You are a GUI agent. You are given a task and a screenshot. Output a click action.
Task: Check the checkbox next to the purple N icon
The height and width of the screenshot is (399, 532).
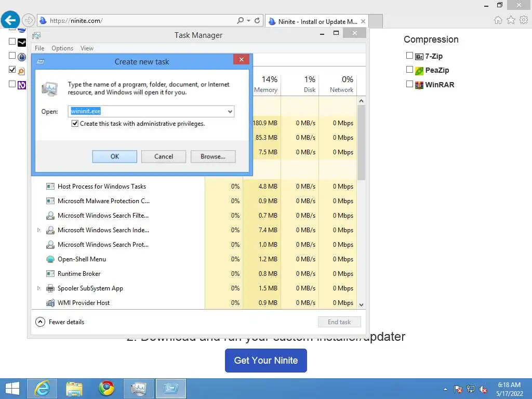click(x=12, y=84)
